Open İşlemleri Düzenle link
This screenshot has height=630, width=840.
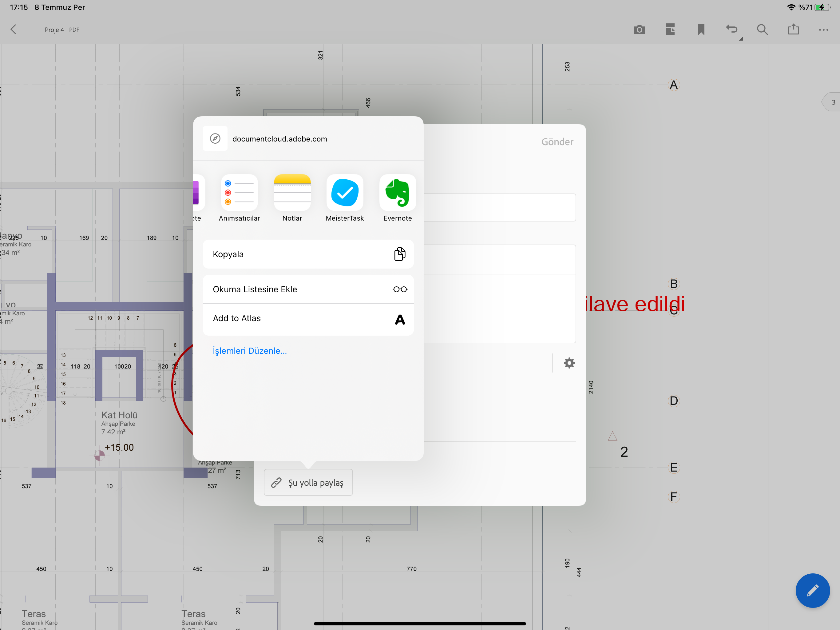(249, 351)
